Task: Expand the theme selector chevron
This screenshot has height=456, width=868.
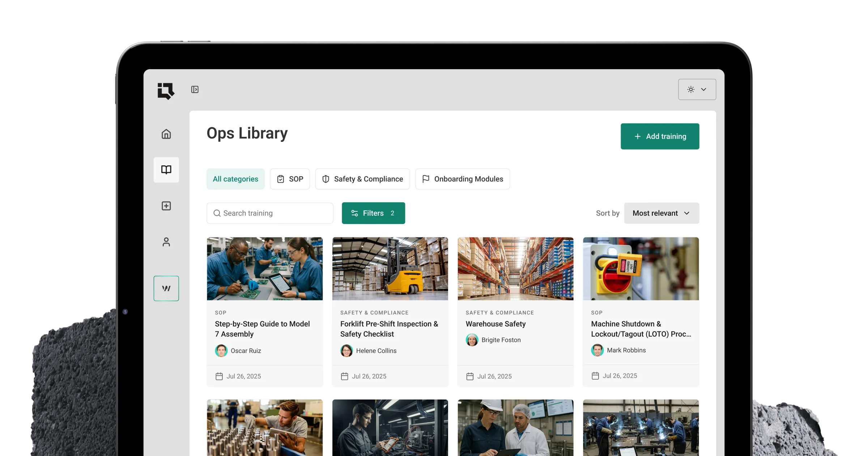Action: pyautogui.click(x=704, y=89)
